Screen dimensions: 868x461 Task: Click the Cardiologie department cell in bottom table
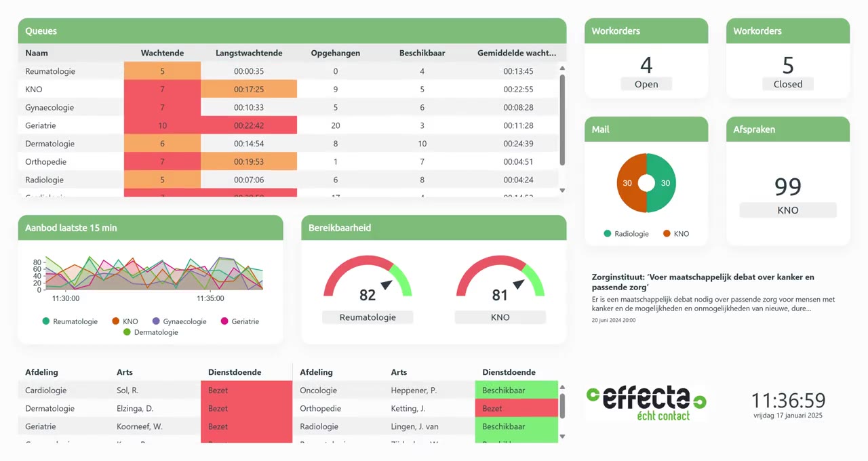coord(46,390)
